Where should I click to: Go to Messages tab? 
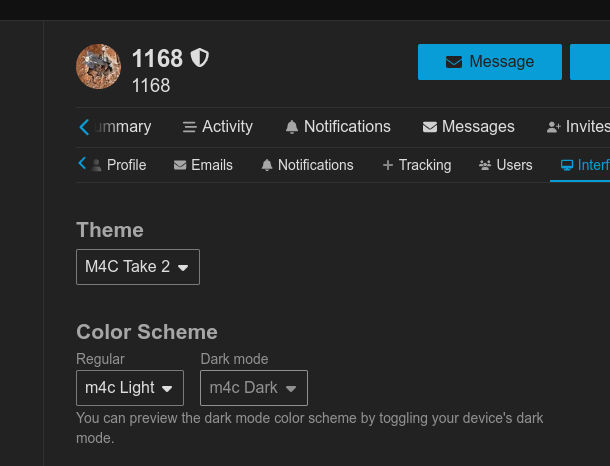pyautogui.click(x=468, y=127)
